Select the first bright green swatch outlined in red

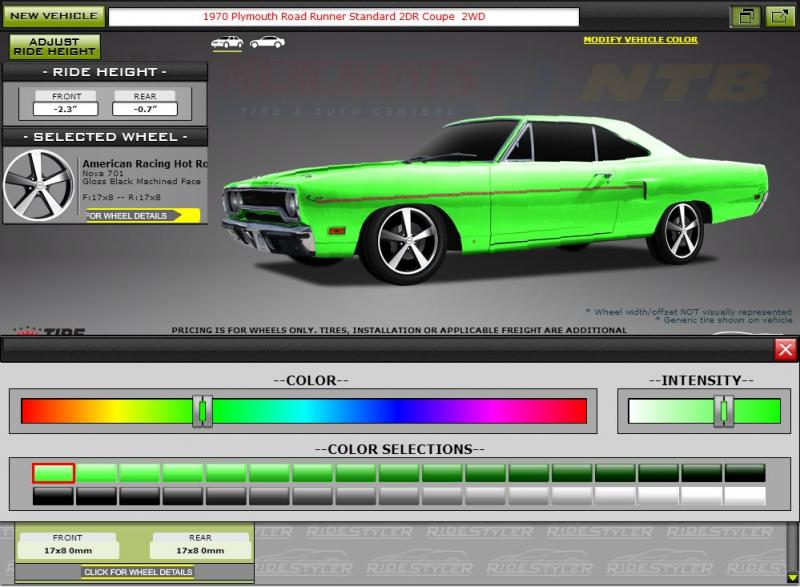click(x=53, y=473)
